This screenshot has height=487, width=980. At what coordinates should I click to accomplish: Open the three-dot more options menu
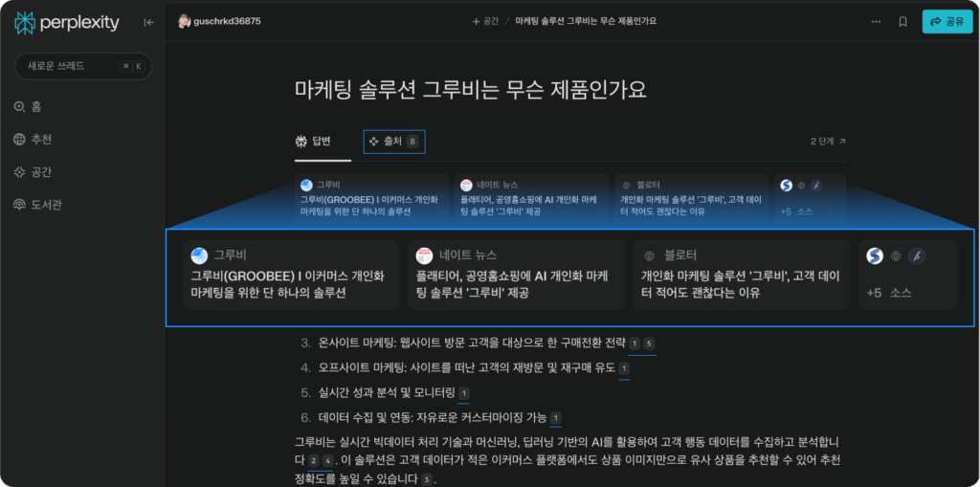coord(877,21)
